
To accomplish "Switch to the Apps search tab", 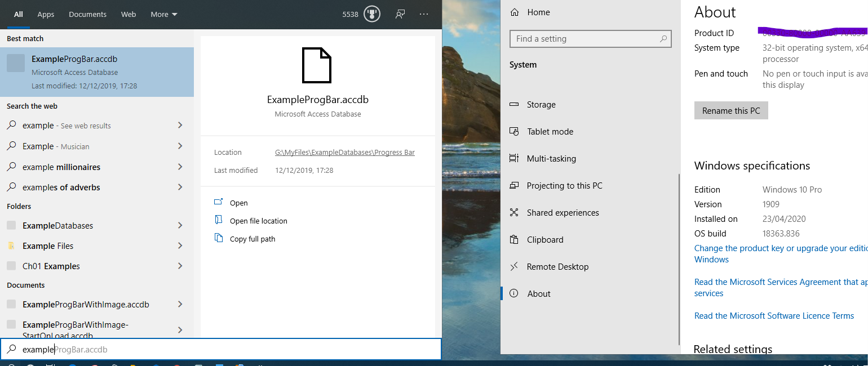I will 46,14.
